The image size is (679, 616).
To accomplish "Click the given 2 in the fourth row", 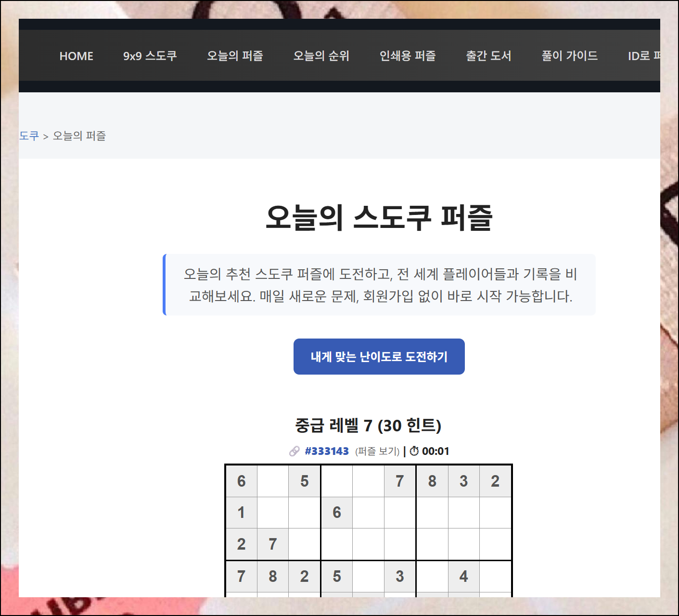I will pyautogui.click(x=305, y=577).
